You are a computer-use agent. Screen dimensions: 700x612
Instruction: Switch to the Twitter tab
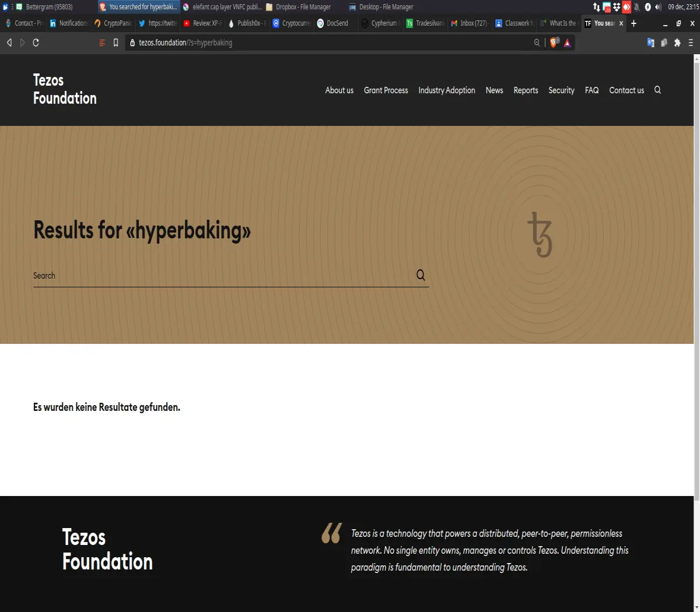[x=157, y=23]
